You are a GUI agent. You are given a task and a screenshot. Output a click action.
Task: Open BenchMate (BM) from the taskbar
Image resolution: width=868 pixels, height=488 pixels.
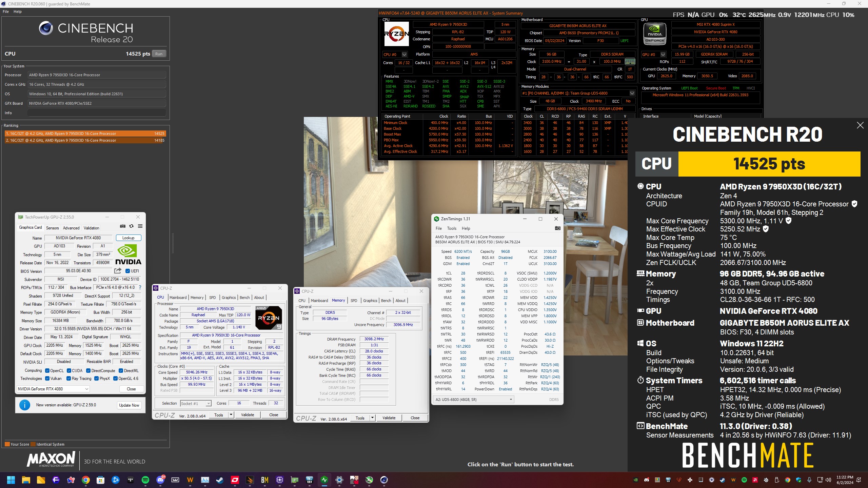coord(265,480)
